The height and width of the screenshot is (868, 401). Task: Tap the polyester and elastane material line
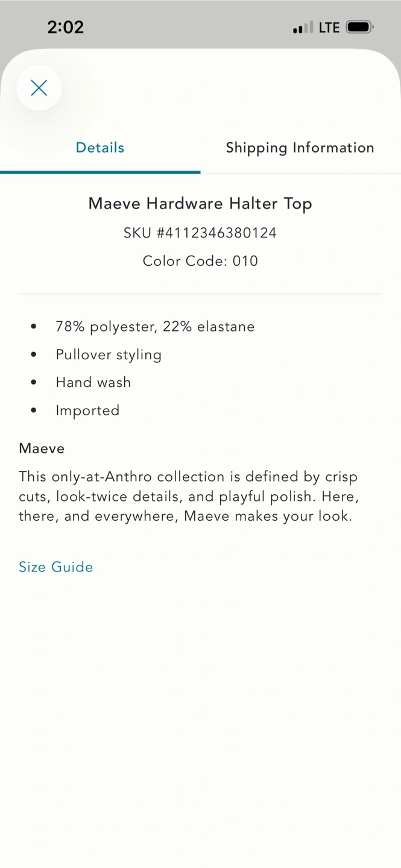point(155,327)
